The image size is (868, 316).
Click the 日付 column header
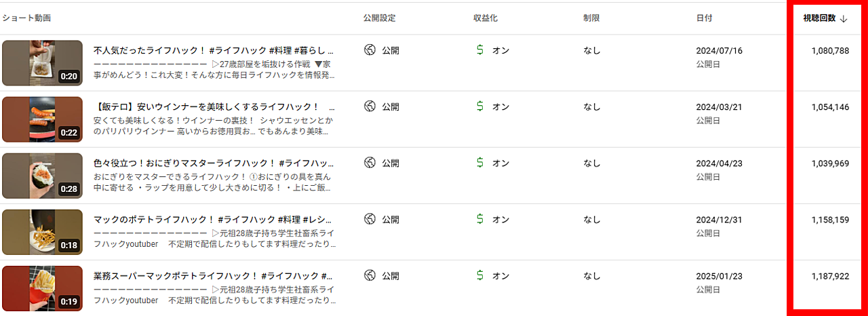tap(704, 18)
